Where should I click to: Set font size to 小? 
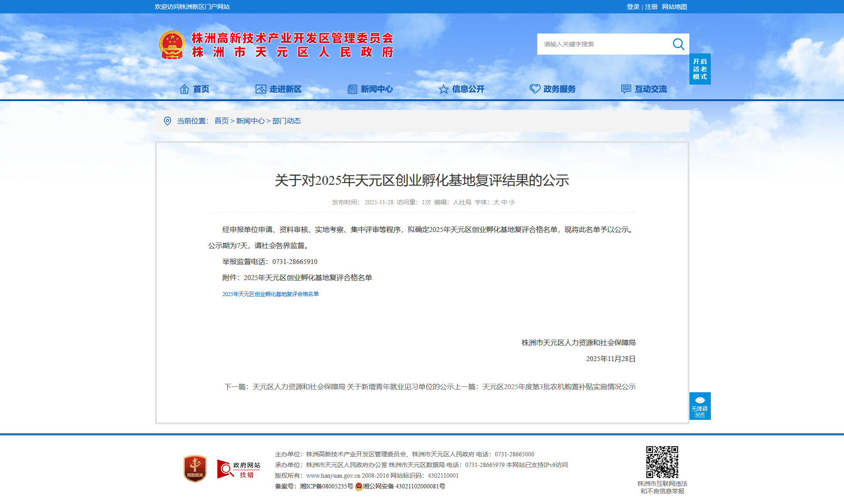pyautogui.click(x=512, y=202)
